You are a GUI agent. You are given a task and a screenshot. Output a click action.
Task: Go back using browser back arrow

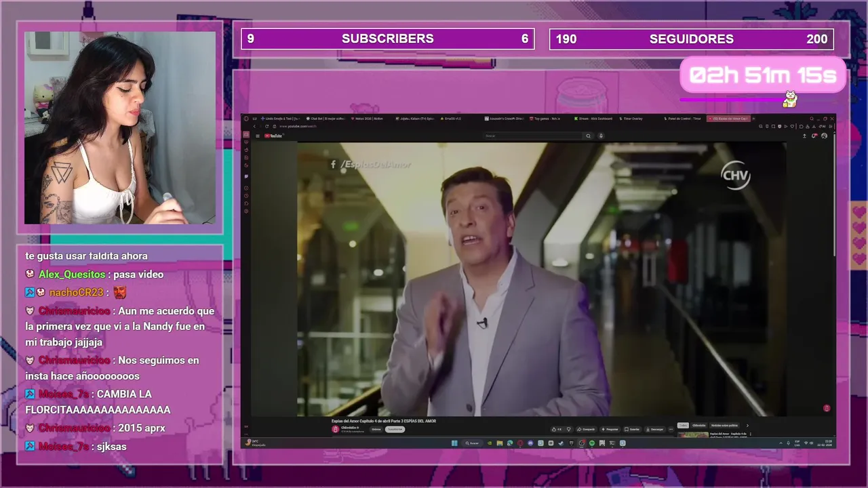tap(254, 126)
